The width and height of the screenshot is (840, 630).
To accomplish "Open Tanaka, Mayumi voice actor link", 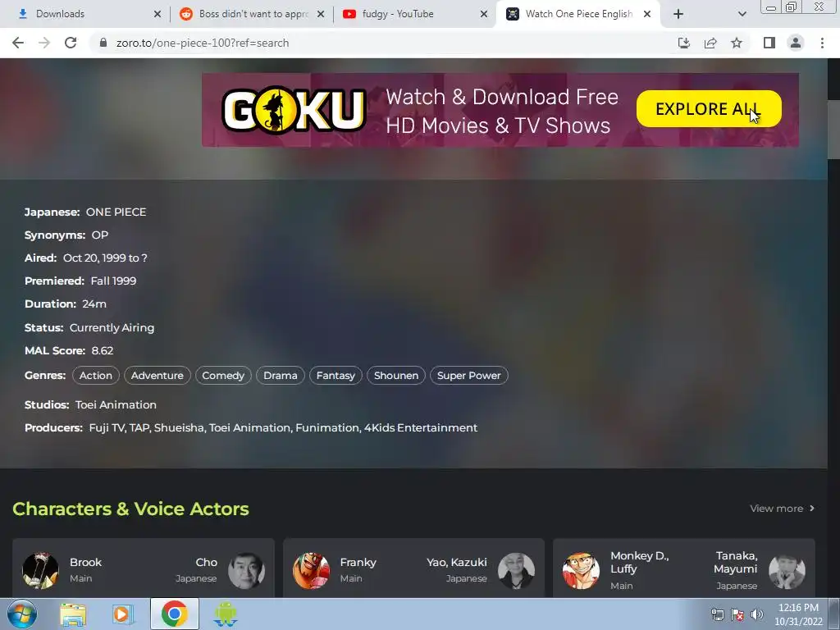I will tap(735, 563).
